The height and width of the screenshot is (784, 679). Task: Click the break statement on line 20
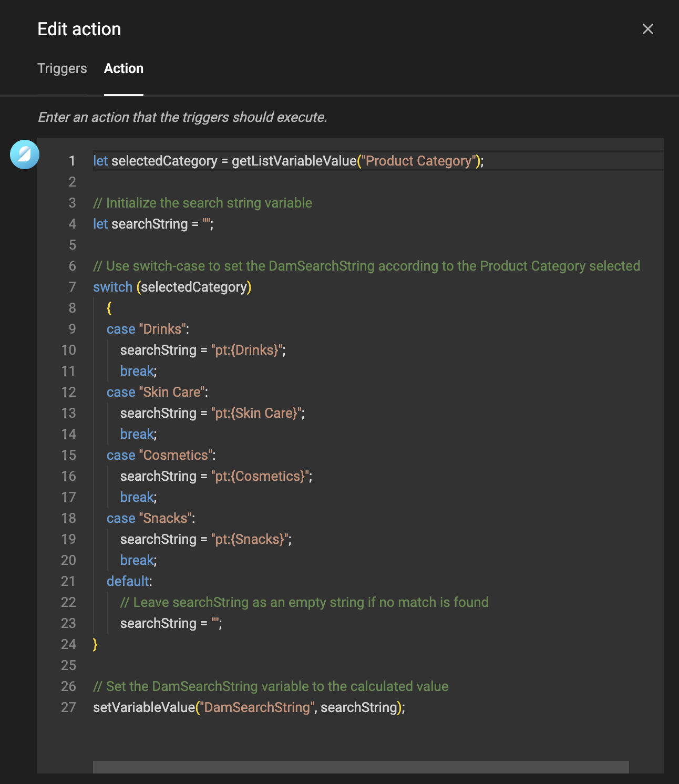click(x=138, y=560)
